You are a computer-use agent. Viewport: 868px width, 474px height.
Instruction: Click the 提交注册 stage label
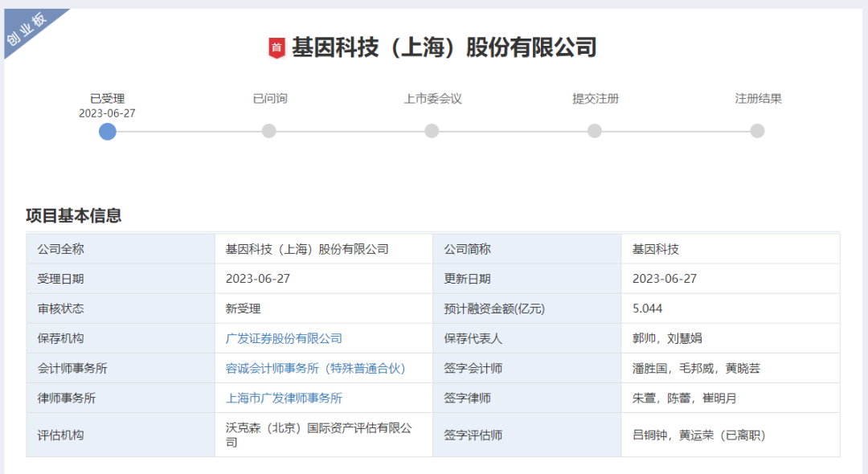click(x=596, y=99)
